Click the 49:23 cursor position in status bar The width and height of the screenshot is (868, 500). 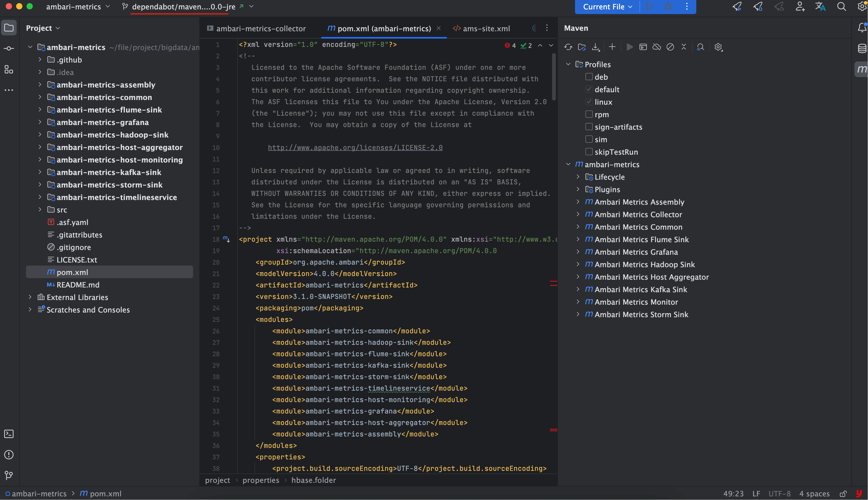pos(733,494)
